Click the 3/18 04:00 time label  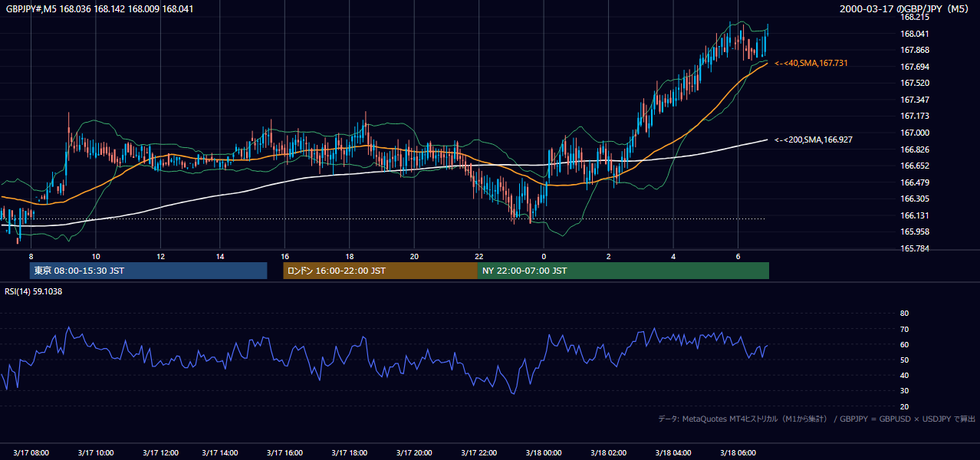(x=673, y=452)
